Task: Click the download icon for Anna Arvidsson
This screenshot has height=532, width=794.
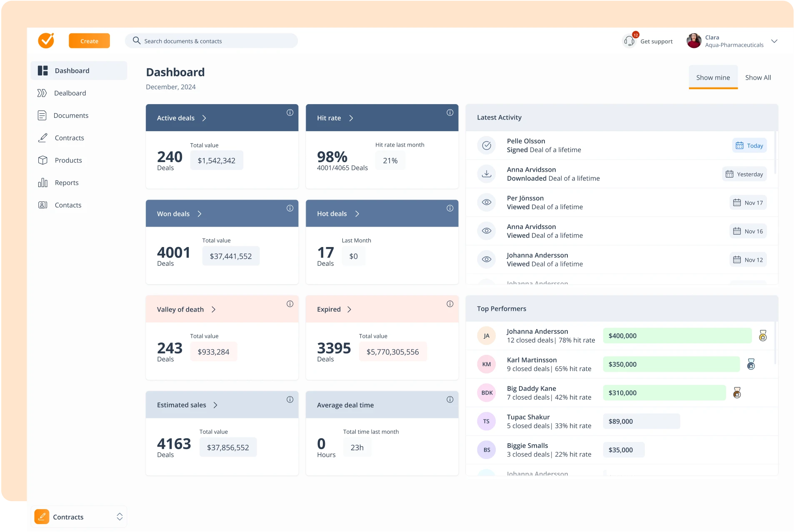Action: pos(487,174)
